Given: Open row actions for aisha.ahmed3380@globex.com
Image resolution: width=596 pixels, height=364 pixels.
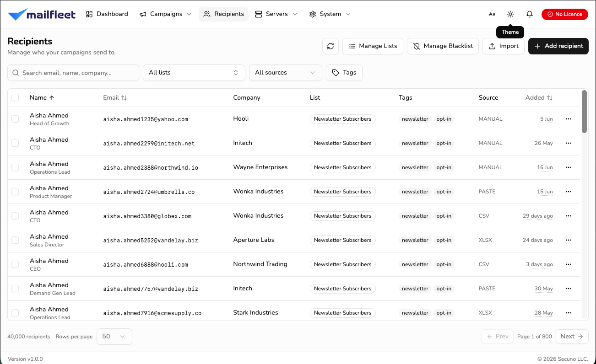Looking at the screenshot, I should click(x=569, y=216).
